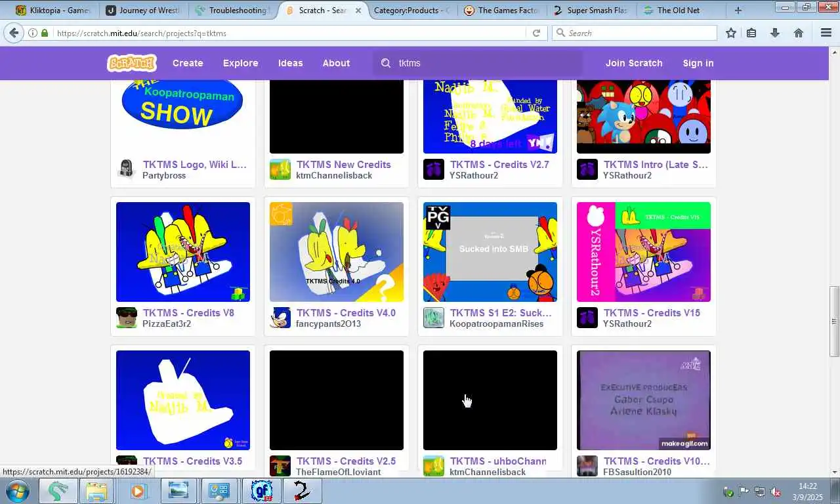The height and width of the screenshot is (504, 840).
Task: Go to the browser home page icon
Action: tap(799, 33)
